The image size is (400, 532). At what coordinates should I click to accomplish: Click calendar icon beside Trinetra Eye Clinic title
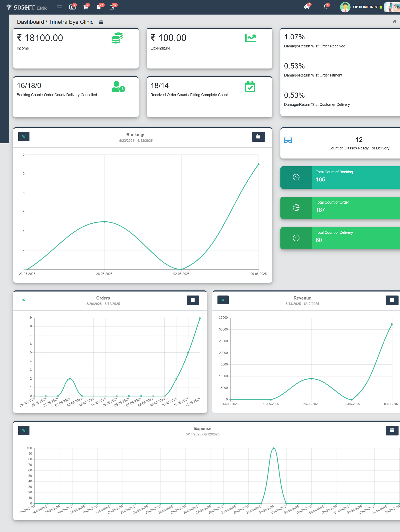(101, 22)
